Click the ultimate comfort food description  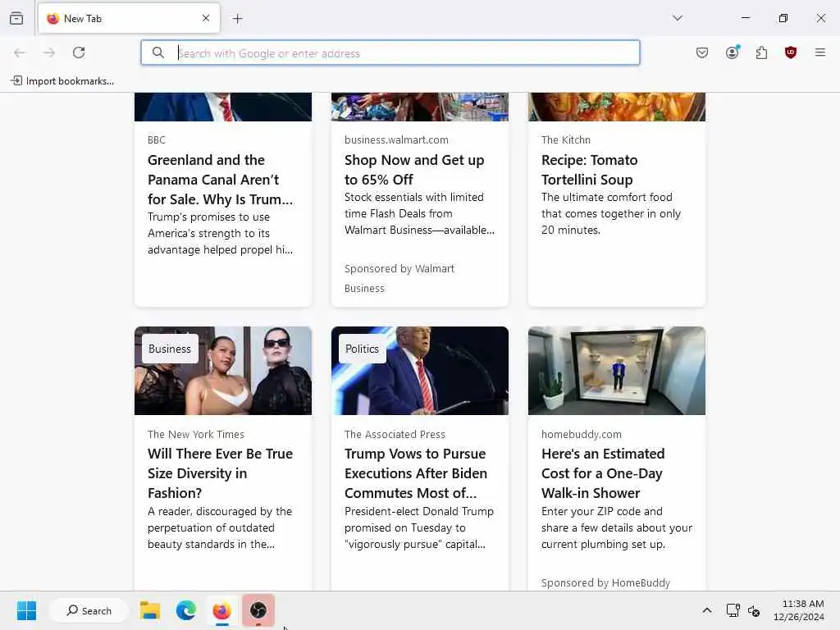[x=610, y=214]
